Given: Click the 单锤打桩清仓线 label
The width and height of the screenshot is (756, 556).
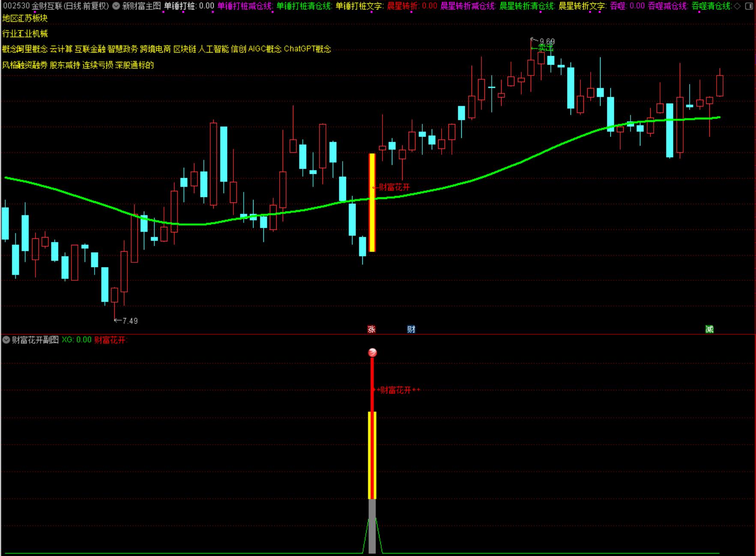Looking at the screenshot, I should click(x=304, y=6).
